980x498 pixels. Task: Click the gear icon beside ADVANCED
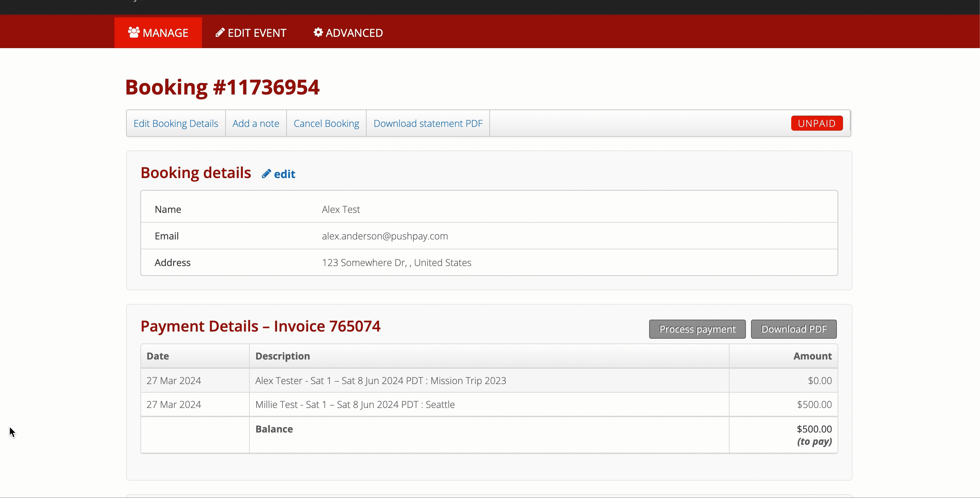tap(318, 32)
